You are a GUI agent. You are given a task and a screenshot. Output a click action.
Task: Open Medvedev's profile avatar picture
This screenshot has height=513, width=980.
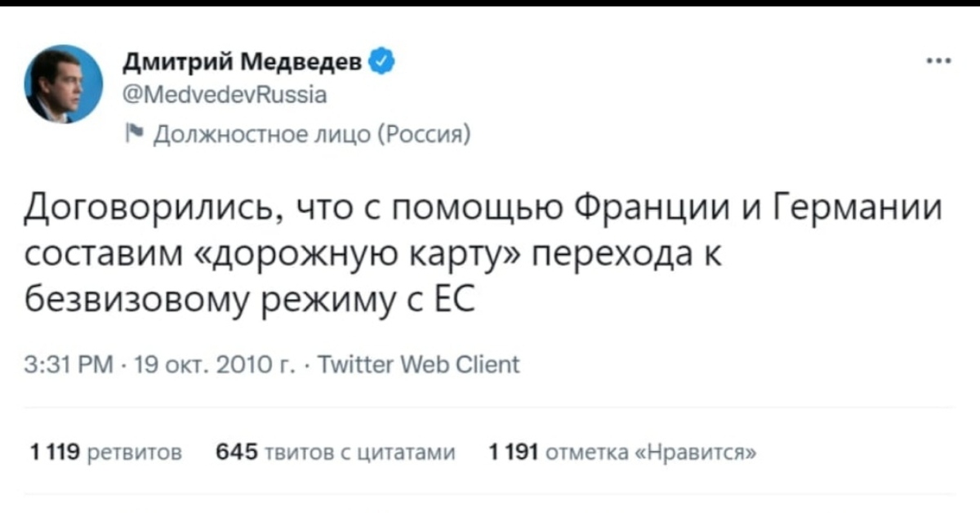[64, 84]
